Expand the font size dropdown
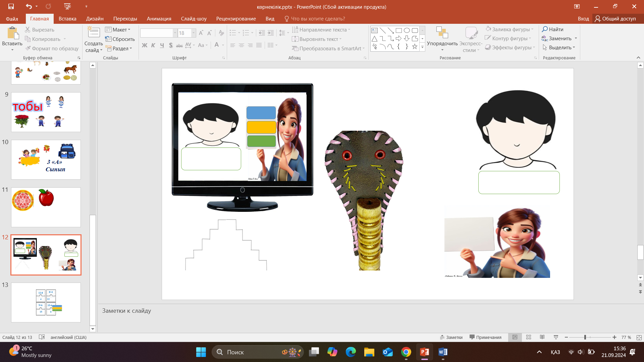The width and height of the screenshot is (644, 362). (194, 33)
